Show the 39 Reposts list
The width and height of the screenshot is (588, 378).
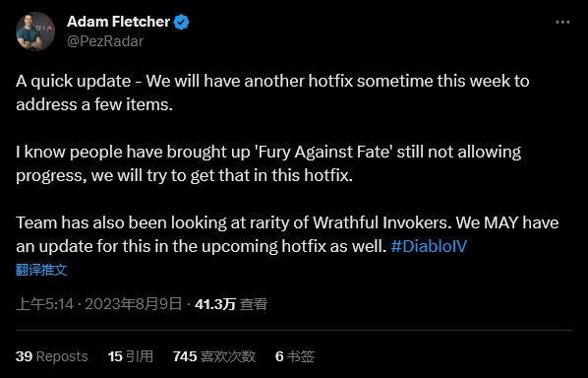pyautogui.click(x=52, y=356)
